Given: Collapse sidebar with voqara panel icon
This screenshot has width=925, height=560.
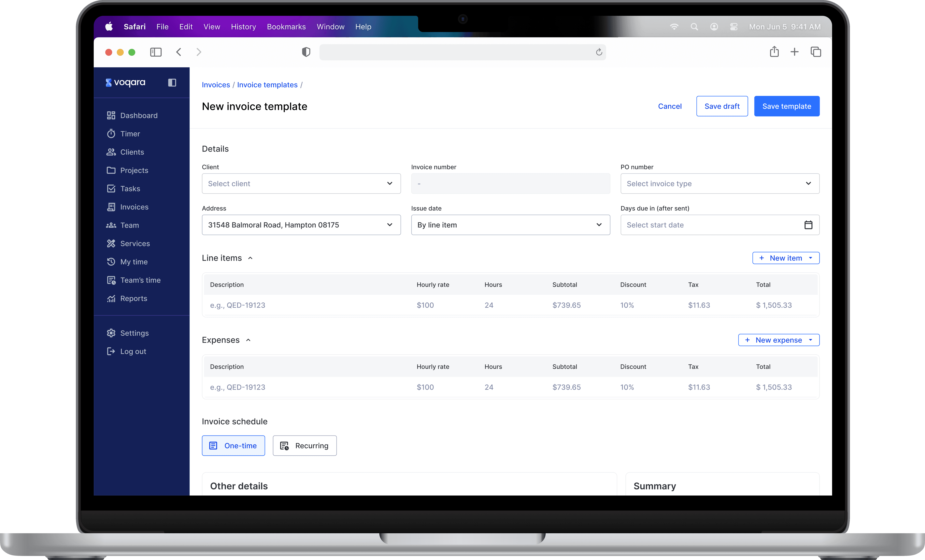Looking at the screenshot, I should pyautogui.click(x=172, y=83).
